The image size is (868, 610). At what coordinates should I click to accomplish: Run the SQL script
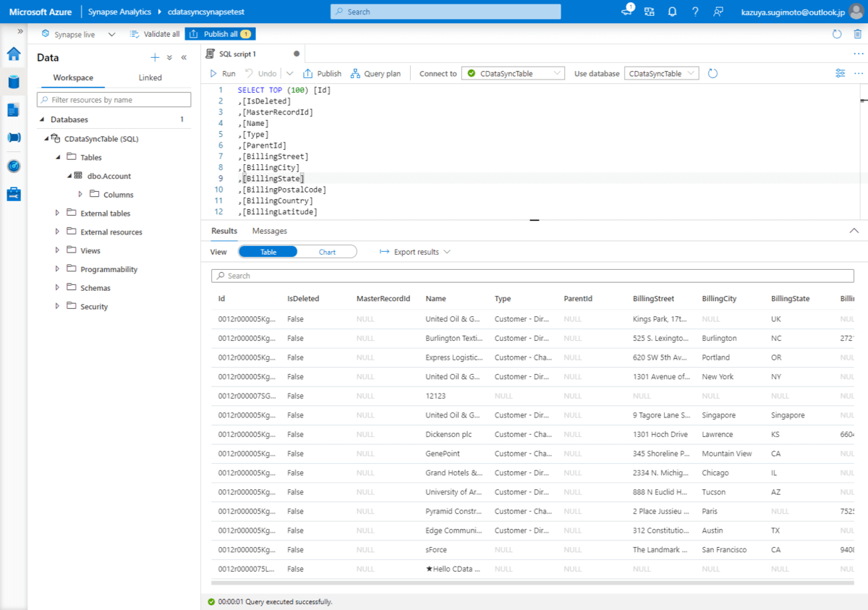tap(223, 74)
